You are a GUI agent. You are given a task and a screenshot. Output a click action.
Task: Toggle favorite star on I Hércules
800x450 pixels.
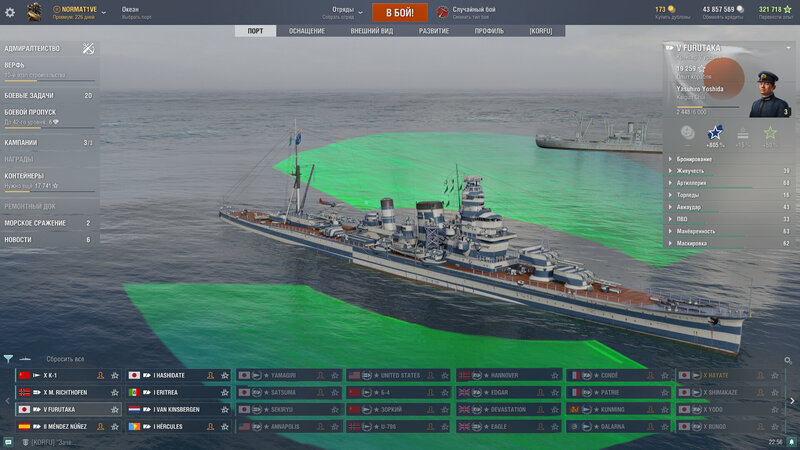point(224,427)
